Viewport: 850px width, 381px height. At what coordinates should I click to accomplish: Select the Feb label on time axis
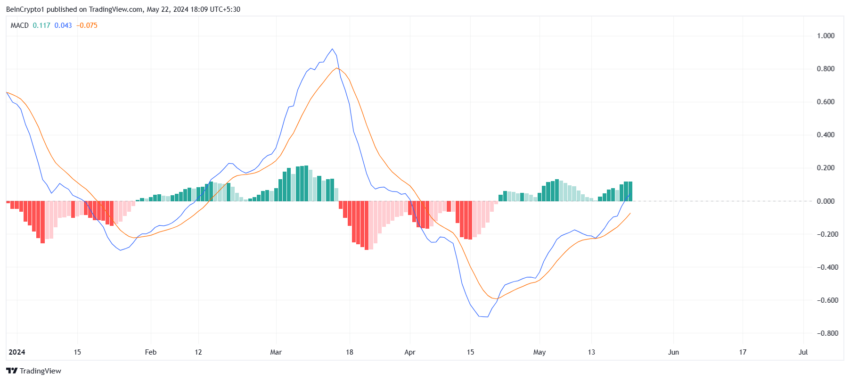(151, 352)
